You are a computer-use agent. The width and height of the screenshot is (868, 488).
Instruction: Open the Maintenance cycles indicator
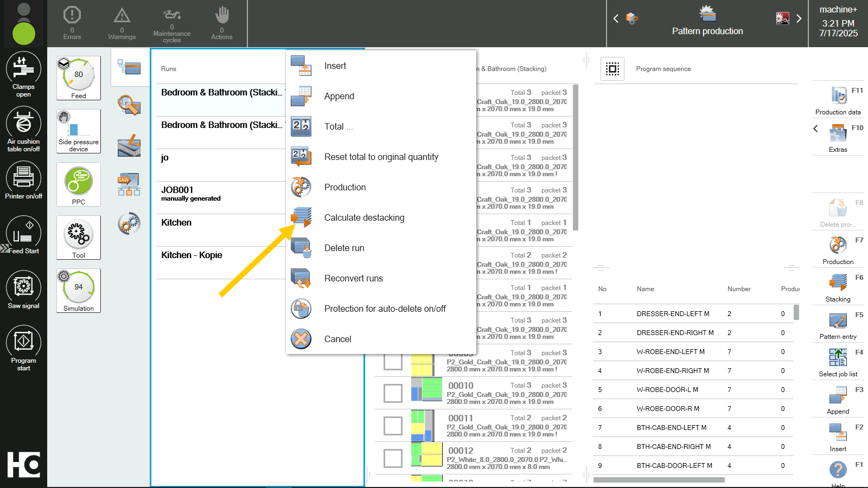tap(172, 24)
